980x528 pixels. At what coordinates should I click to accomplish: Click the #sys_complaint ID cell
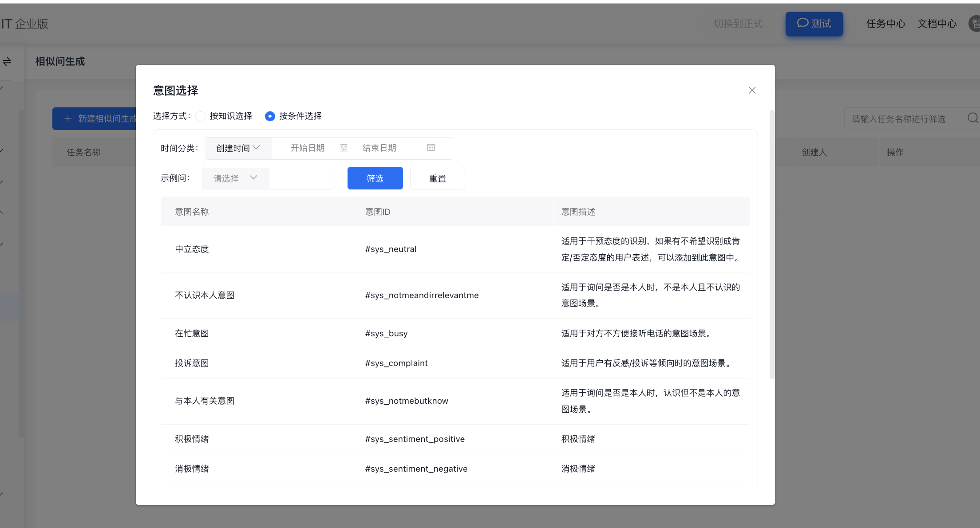point(396,363)
